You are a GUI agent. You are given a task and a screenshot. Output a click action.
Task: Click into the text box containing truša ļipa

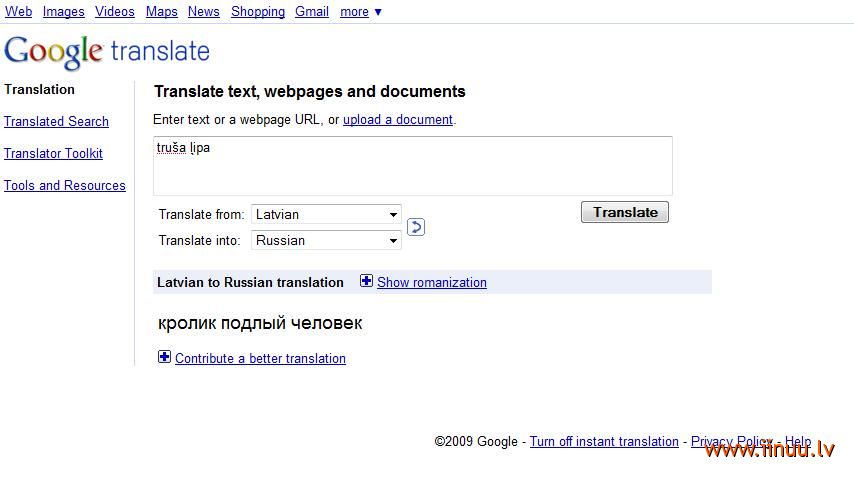pyautogui.click(x=413, y=166)
